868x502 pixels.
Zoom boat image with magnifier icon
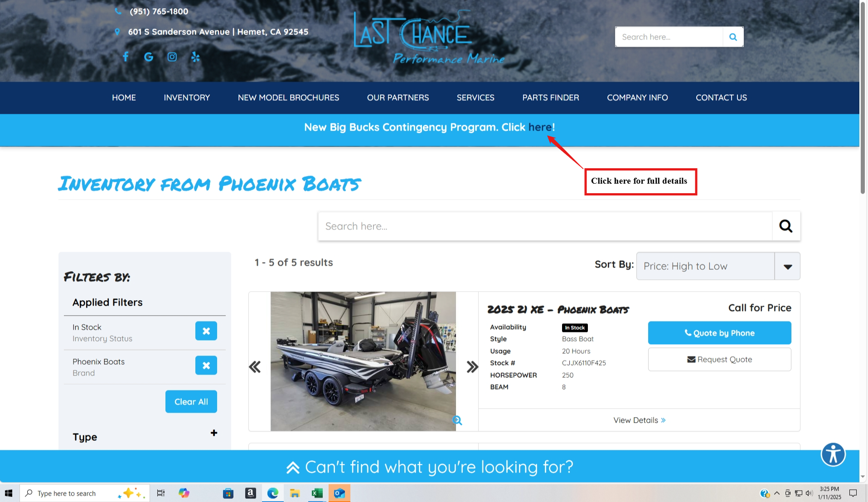coord(457,420)
